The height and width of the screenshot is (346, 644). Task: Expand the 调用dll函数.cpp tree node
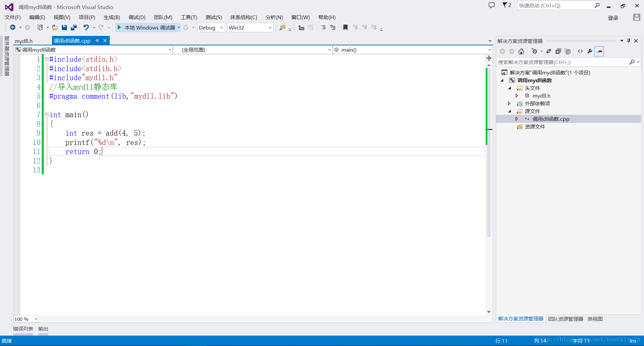(517, 119)
